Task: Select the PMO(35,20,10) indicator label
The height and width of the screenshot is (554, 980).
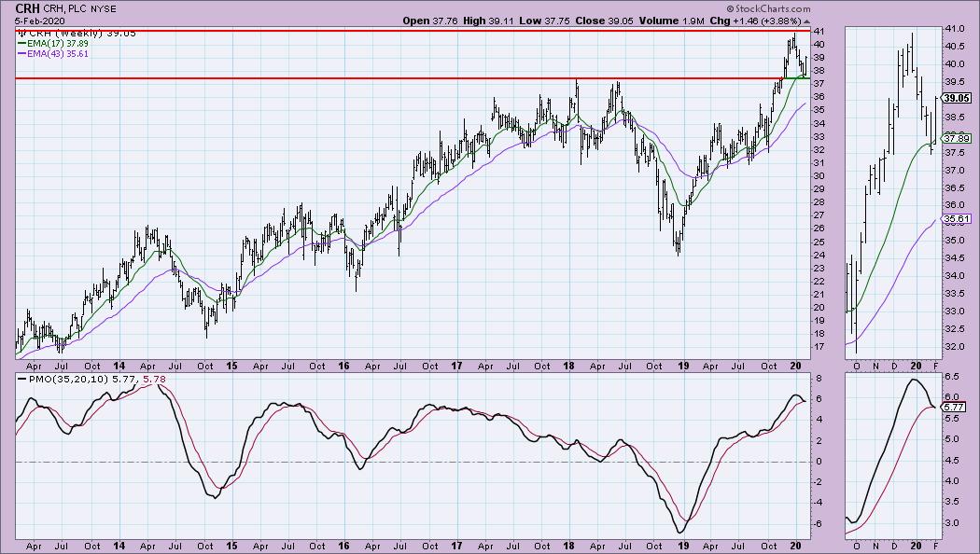Action: click(x=69, y=379)
